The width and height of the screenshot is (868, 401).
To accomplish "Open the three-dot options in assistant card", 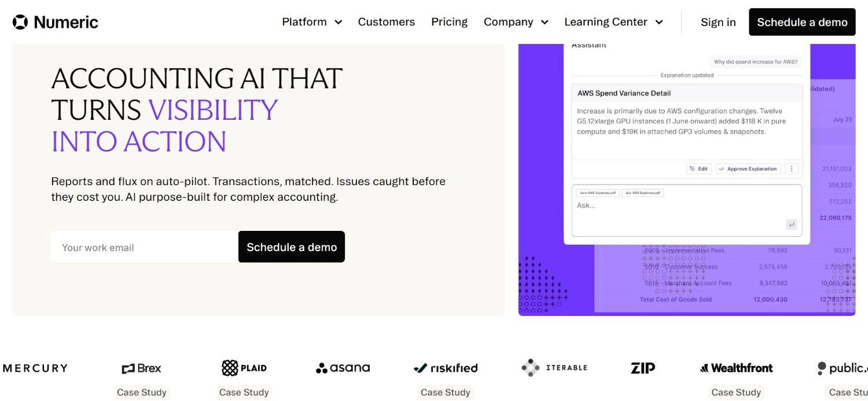I will click(x=792, y=169).
